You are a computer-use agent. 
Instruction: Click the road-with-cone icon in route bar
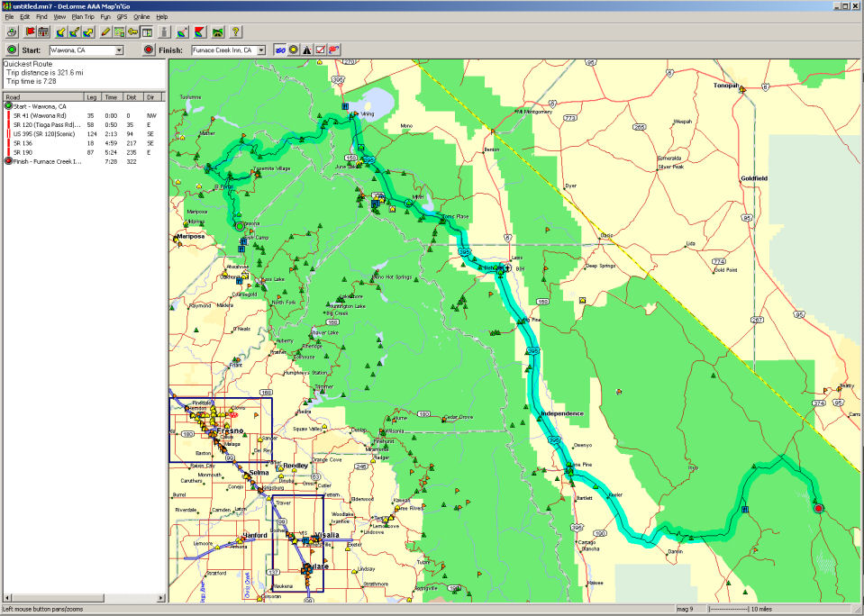tap(307, 50)
